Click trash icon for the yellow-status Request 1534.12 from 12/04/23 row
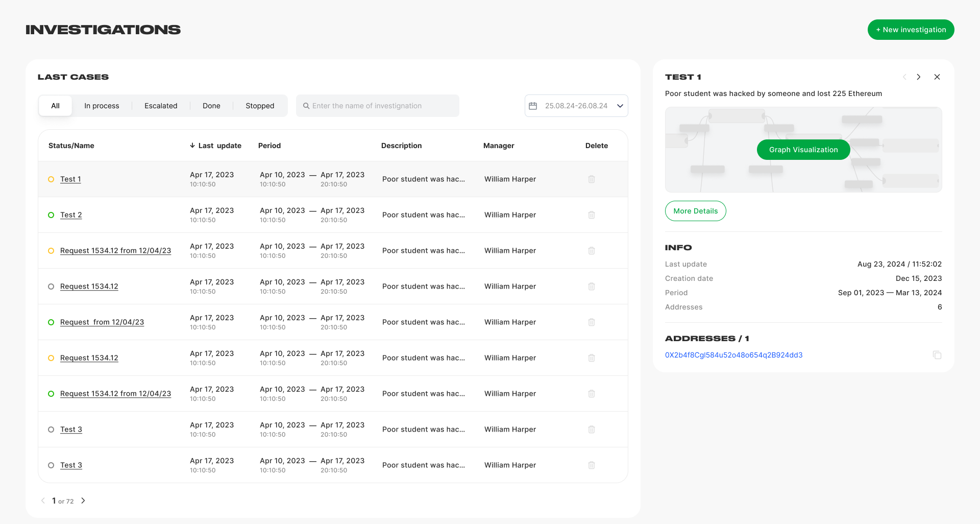980x524 pixels. pyautogui.click(x=592, y=251)
